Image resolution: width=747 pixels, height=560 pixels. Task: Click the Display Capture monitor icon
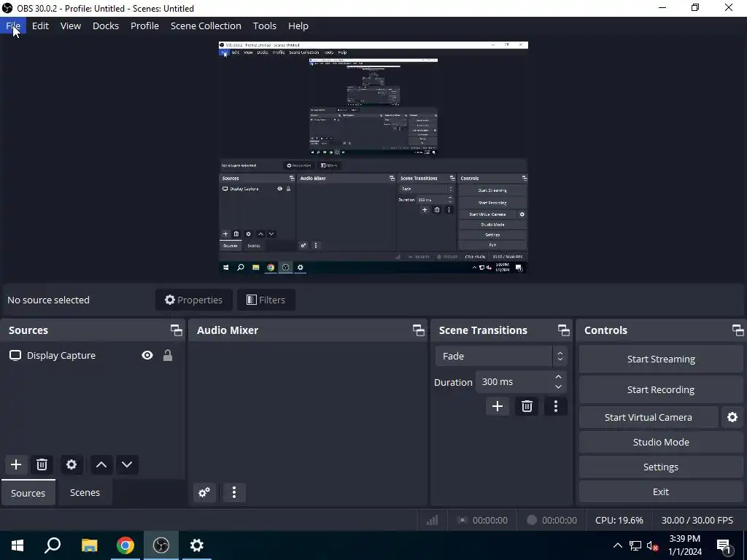(15, 355)
